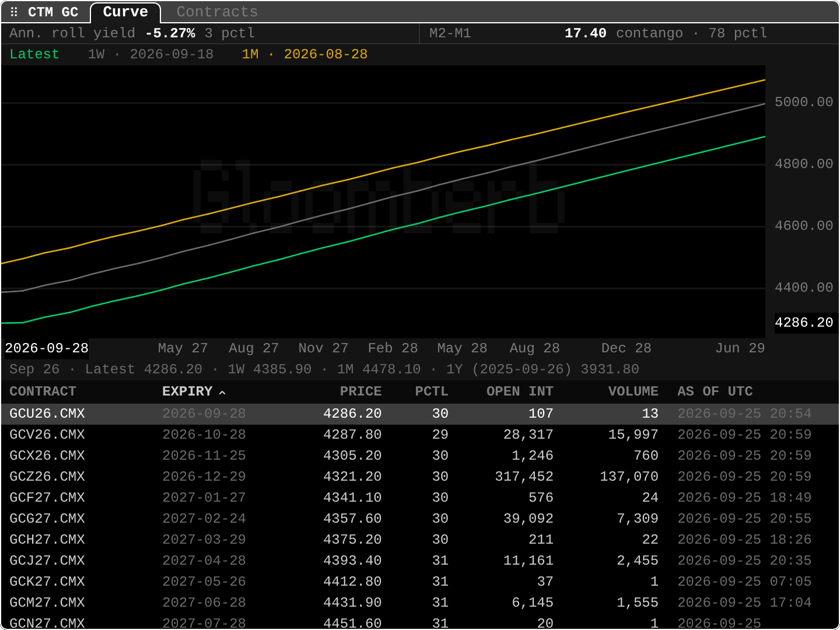Select the GCM27.CMX contract row
Screen dimensions: 840x630
pos(420,603)
